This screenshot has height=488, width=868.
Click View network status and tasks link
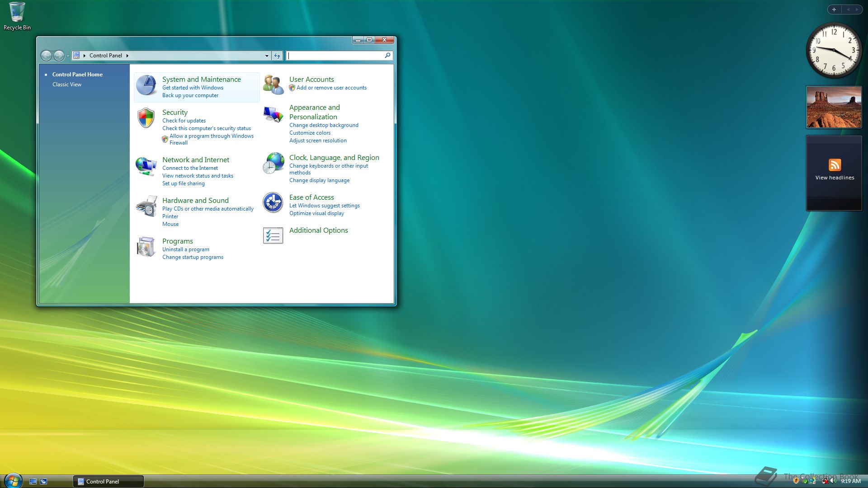click(198, 176)
